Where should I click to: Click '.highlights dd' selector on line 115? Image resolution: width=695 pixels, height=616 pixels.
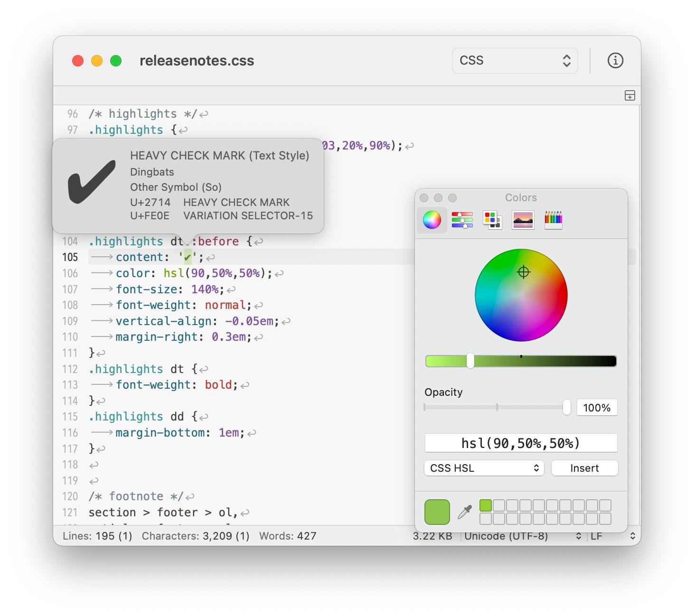click(x=136, y=417)
